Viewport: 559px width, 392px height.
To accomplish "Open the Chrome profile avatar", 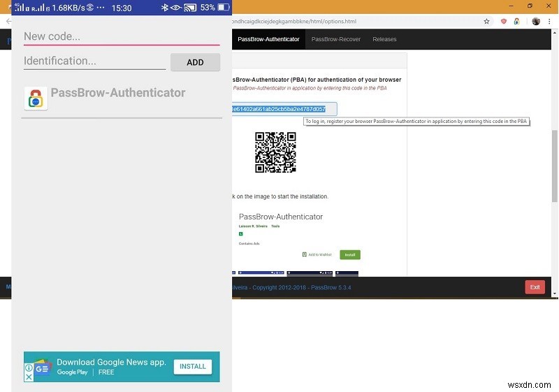I will (x=536, y=22).
